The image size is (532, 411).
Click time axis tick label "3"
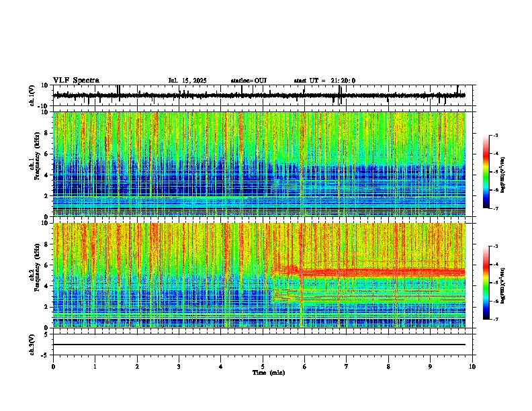click(x=179, y=367)
